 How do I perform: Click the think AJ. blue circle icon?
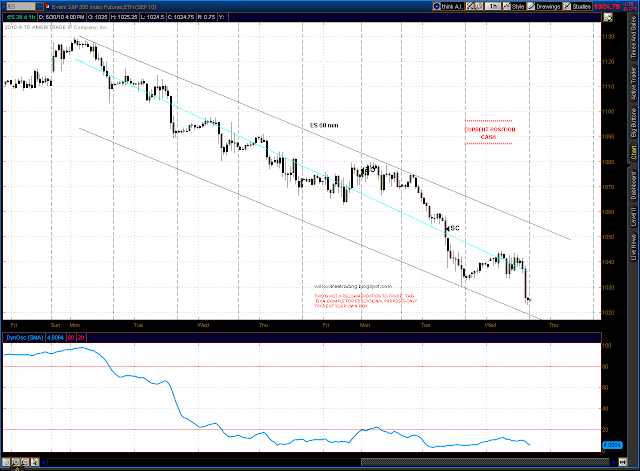(436, 7)
